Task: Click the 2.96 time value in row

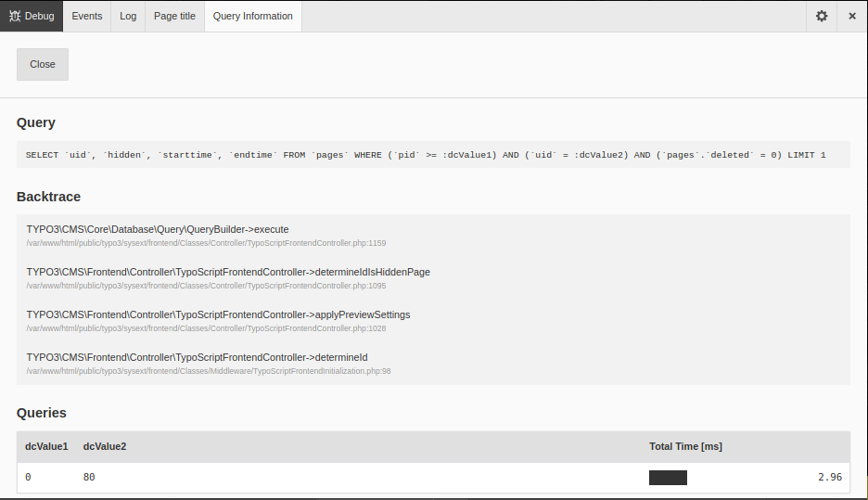Action: click(x=829, y=478)
